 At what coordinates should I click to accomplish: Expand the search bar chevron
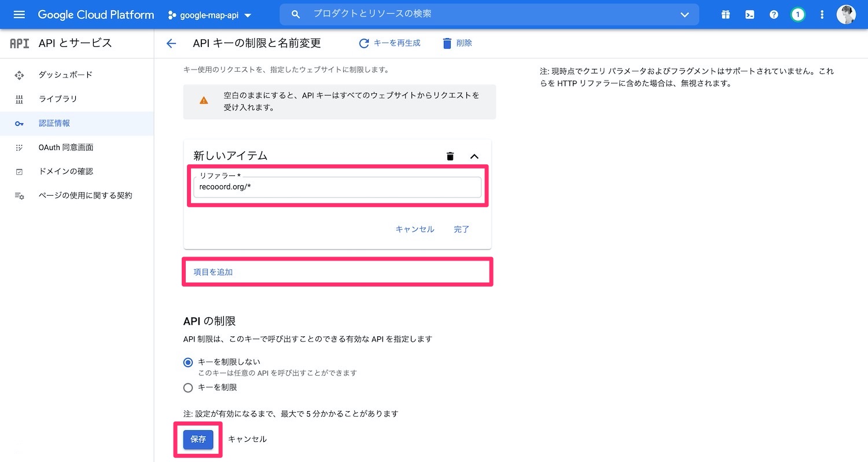685,15
